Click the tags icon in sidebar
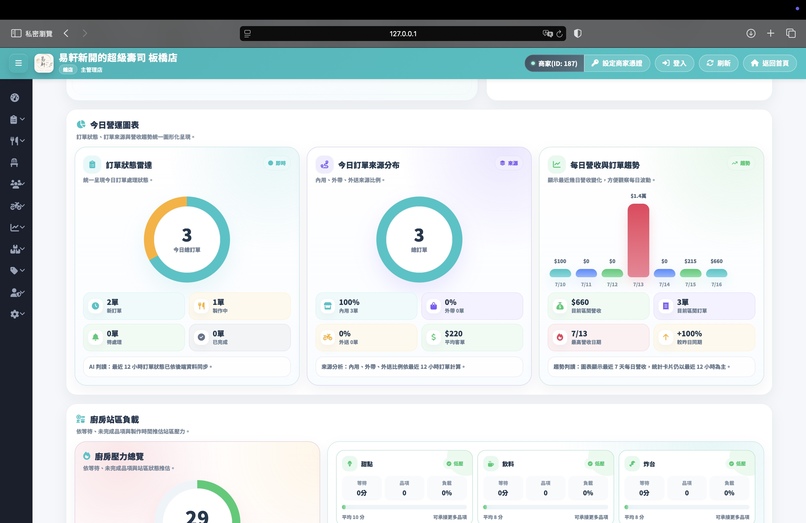Screen dimensions: 806x523 [x=14, y=270]
